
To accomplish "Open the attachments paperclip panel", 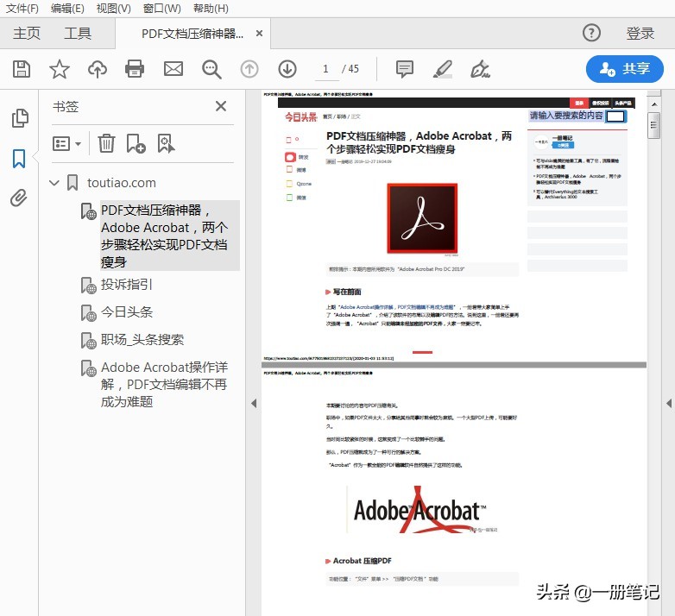I will (x=18, y=198).
